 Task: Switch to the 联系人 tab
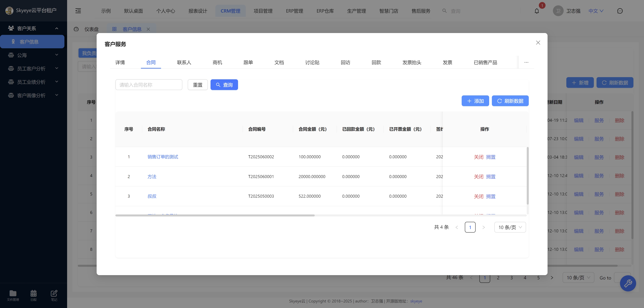[184, 62]
